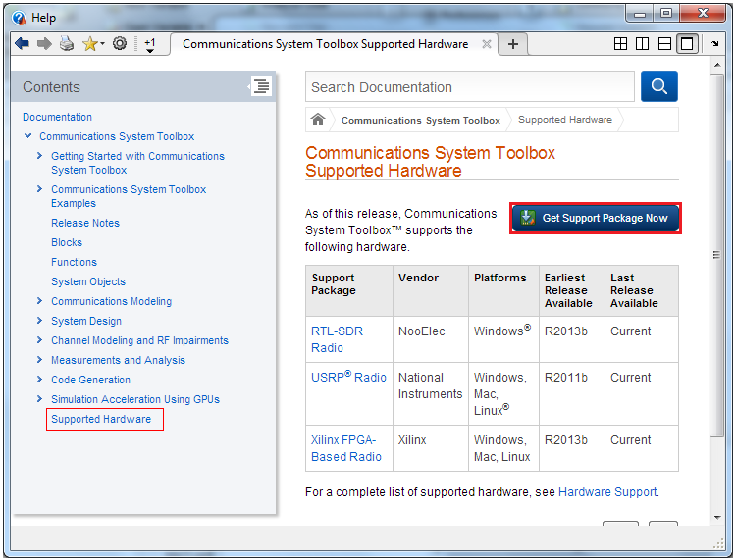Open Communications System Toolbox breadcrumb
Viewport: 736px width, 560px height.
pyautogui.click(x=421, y=120)
